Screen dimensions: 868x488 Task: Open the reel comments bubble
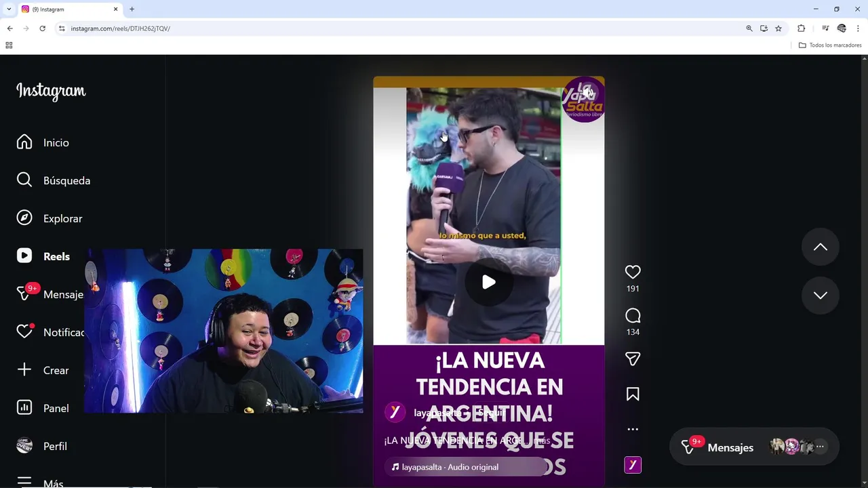(x=633, y=316)
